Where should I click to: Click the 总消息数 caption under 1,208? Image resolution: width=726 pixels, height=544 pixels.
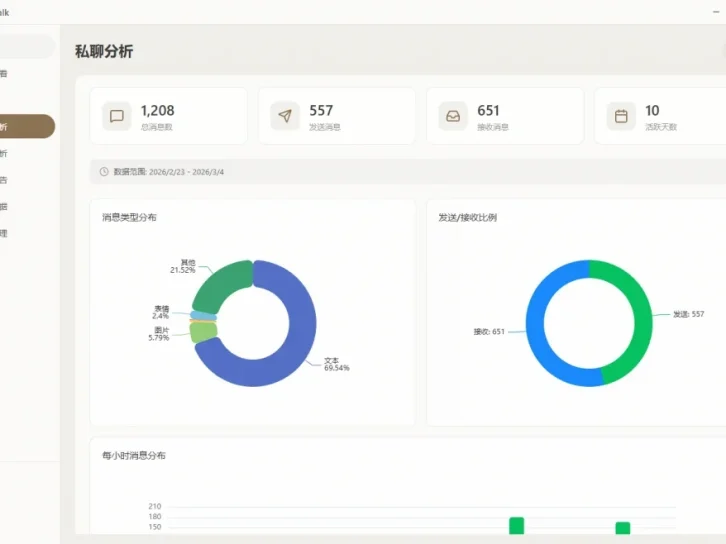click(156, 127)
